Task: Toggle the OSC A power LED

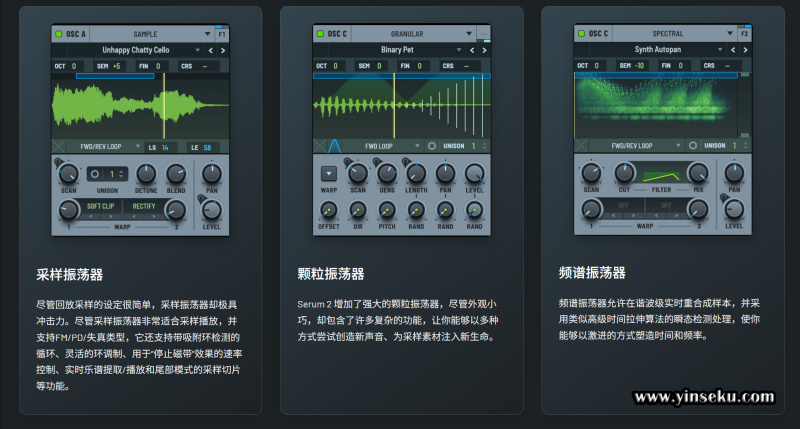Action: pyautogui.click(x=58, y=34)
